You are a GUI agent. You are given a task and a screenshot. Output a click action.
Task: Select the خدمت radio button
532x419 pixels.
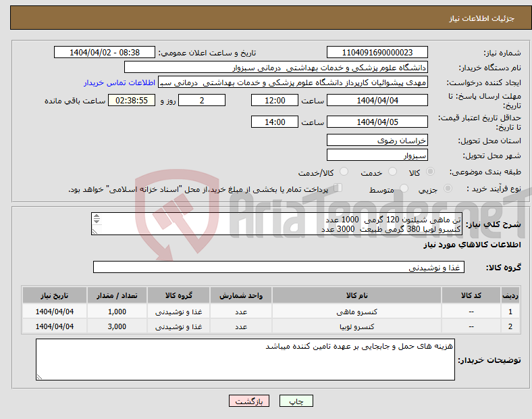392,172
